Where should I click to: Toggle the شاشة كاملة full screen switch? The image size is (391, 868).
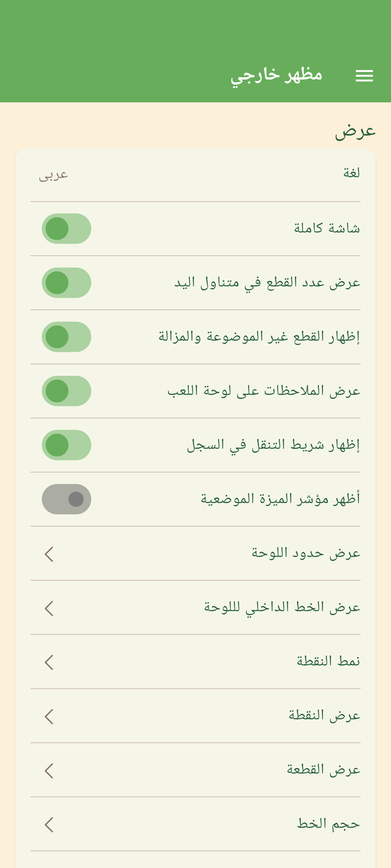pyautogui.click(x=67, y=229)
